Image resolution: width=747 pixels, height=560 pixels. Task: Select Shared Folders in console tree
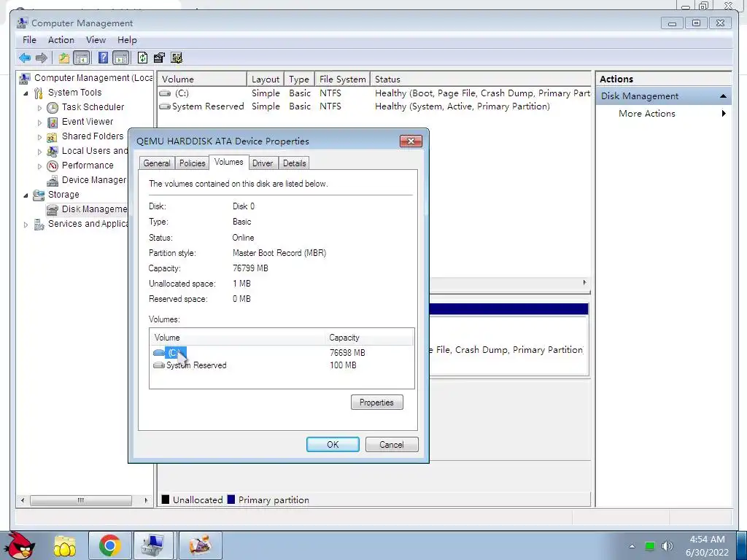click(93, 136)
